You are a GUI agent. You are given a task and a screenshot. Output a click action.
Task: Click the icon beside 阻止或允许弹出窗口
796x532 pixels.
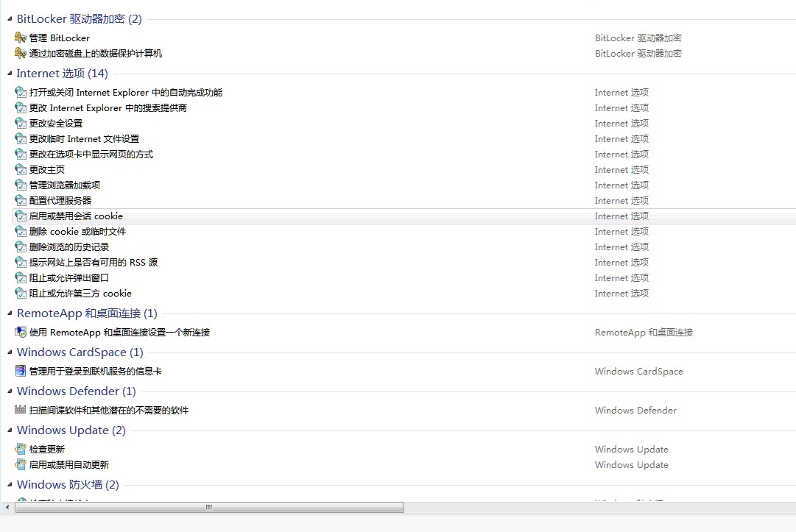point(21,278)
